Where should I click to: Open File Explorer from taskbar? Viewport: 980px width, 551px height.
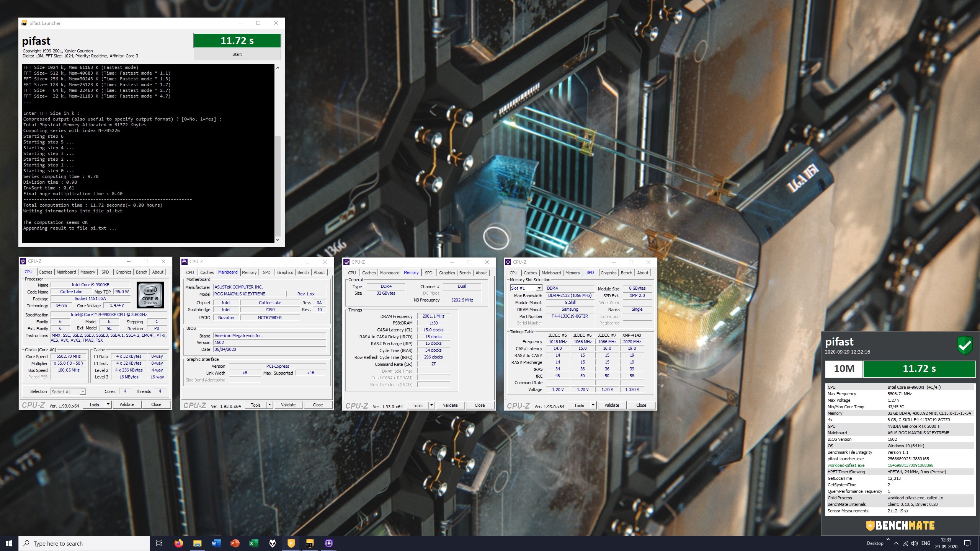(197, 543)
